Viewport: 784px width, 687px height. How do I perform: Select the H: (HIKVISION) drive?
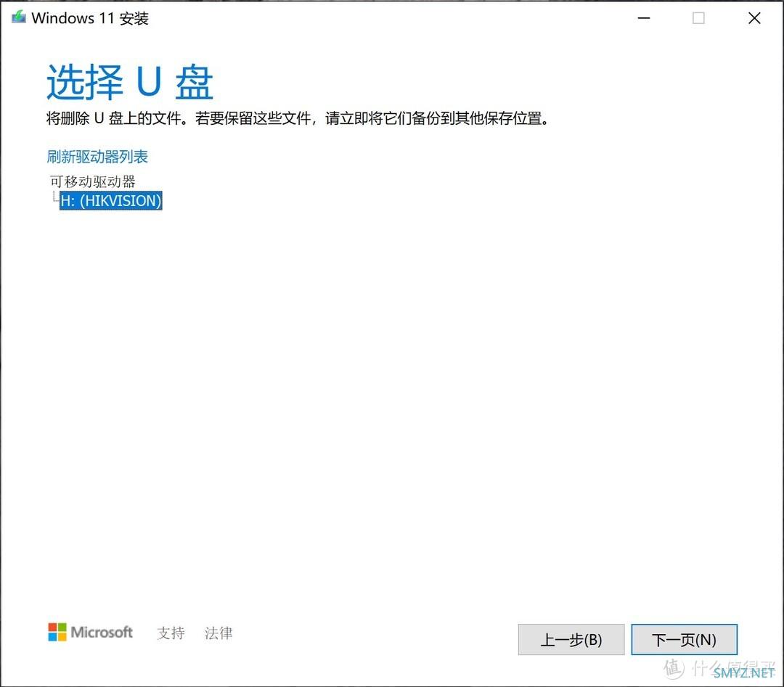click(x=110, y=201)
